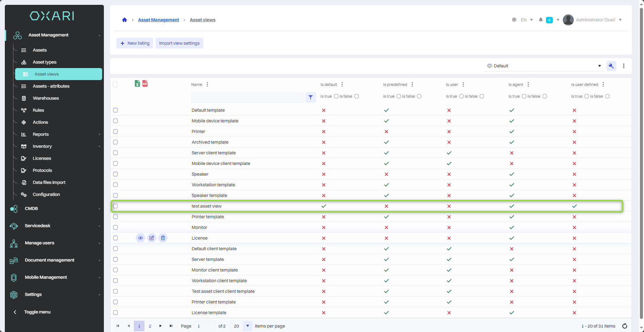Click the home breadcrumb icon
The height and width of the screenshot is (332, 644).
[x=125, y=20]
